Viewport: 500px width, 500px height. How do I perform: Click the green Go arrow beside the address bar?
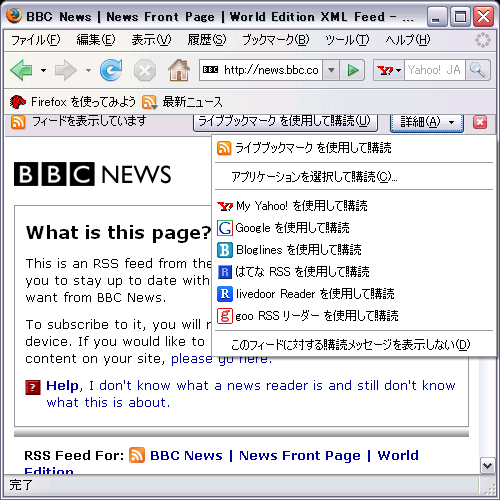(x=352, y=70)
